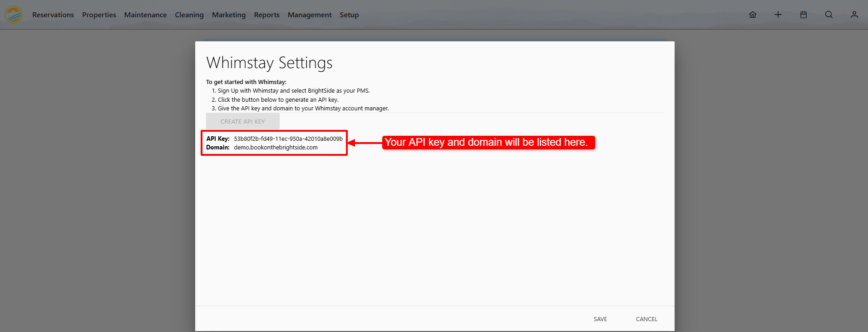Image resolution: width=868 pixels, height=332 pixels.
Task: Click the CREATE API KEY button
Action: (243, 121)
